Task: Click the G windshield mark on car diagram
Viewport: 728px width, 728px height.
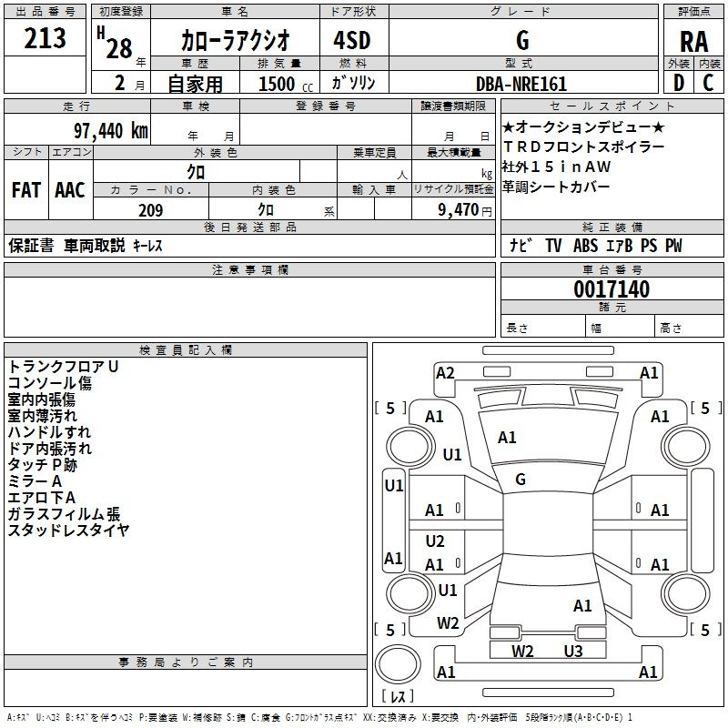Action: 521,479
